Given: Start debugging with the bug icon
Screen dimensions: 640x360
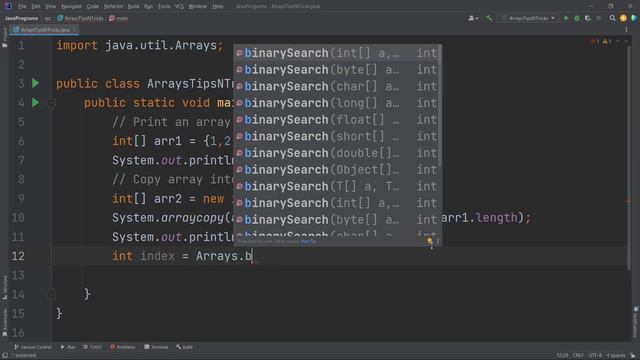Looking at the screenshot, I should tap(577, 18).
